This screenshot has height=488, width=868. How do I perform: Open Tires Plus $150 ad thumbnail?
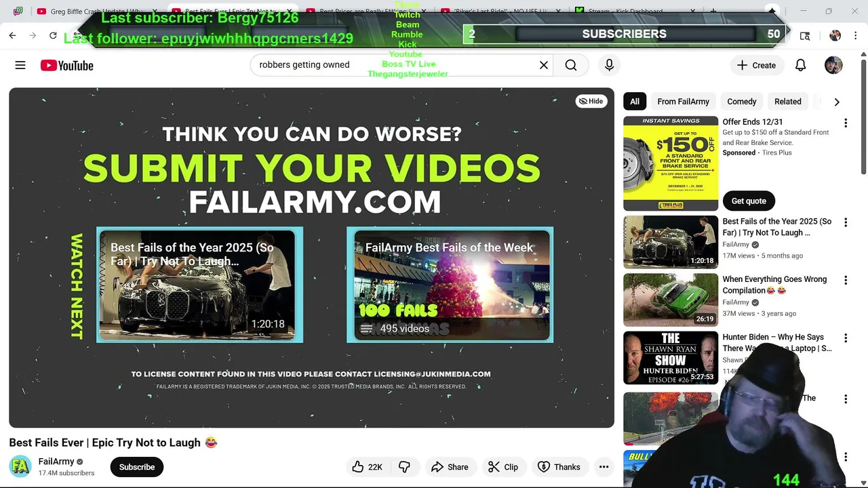671,163
